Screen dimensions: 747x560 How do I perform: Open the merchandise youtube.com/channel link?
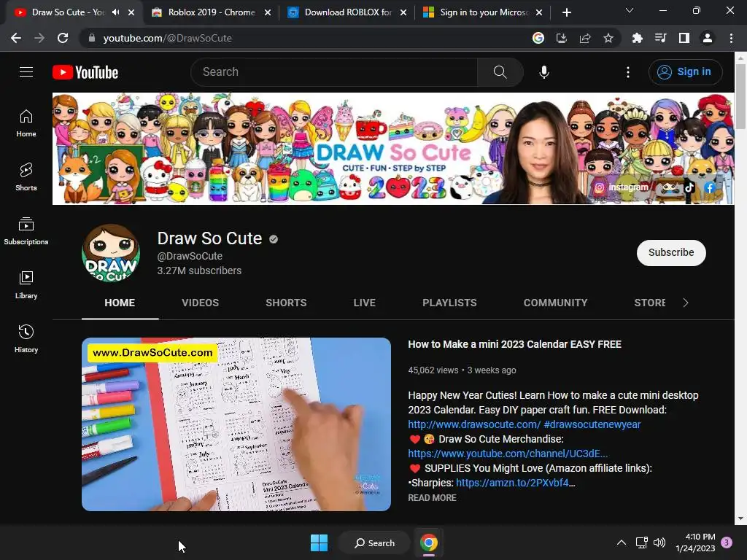pos(508,454)
